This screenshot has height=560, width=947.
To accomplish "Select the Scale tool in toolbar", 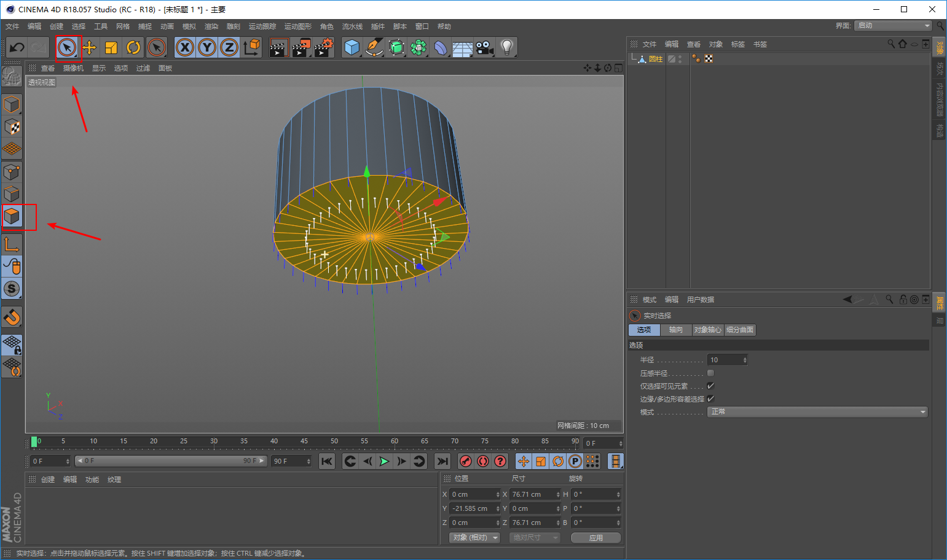I will (111, 47).
